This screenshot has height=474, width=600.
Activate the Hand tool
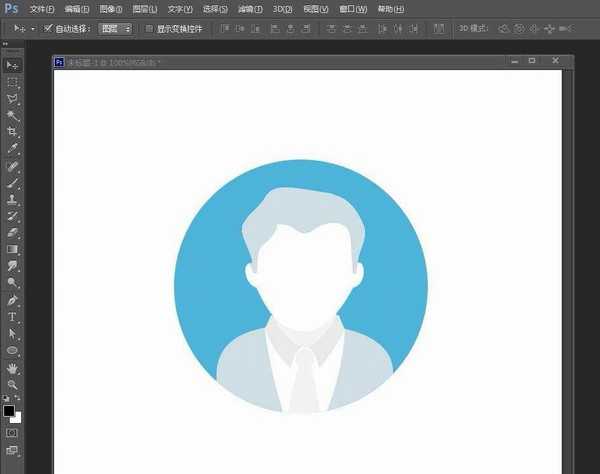tap(13, 367)
